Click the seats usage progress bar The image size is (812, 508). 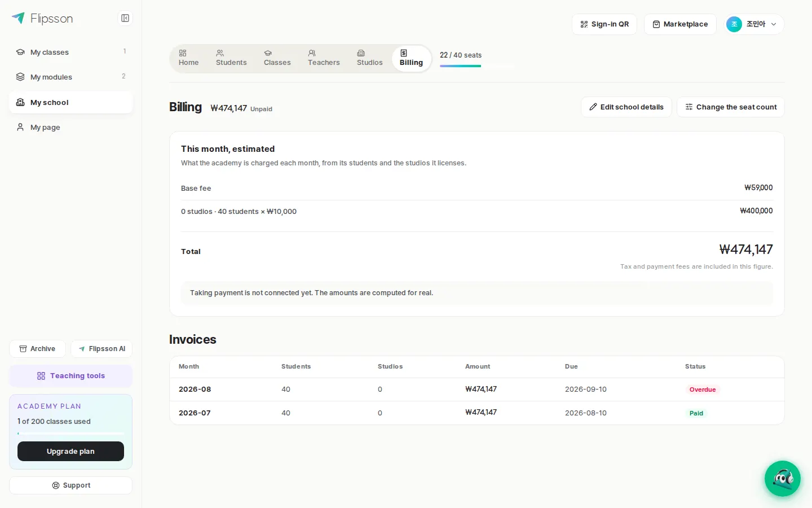[x=477, y=66]
